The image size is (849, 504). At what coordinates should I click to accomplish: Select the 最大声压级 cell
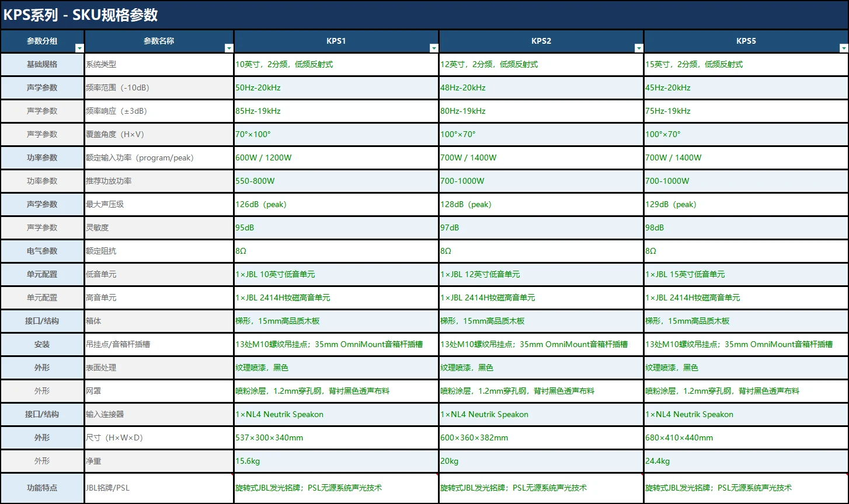pyautogui.click(x=159, y=205)
